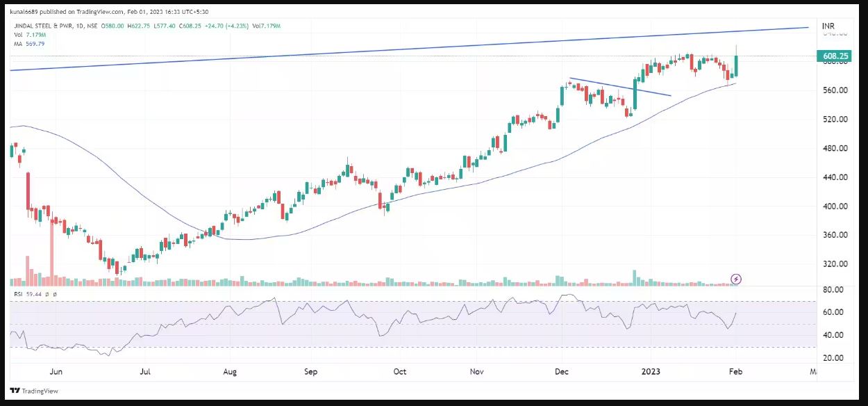Select the Vol 7.179M indicator legend
The height and width of the screenshot is (406, 868).
coord(29,34)
